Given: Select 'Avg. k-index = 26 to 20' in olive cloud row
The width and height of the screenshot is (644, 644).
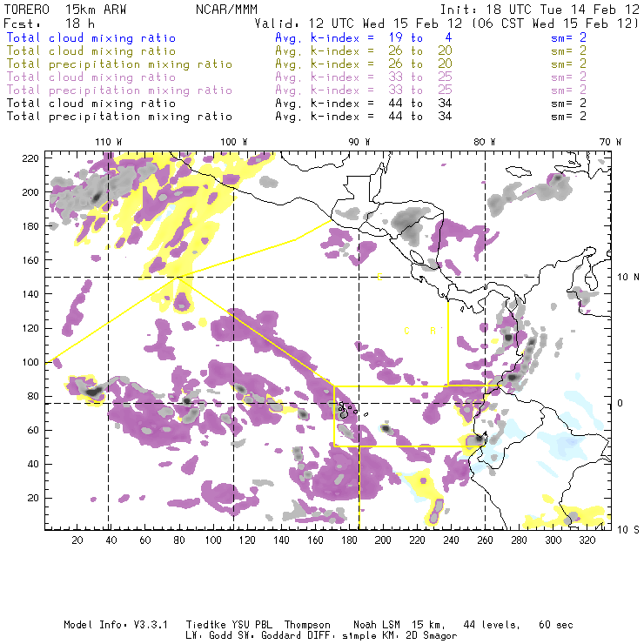Looking at the screenshot, I should pos(364,51).
